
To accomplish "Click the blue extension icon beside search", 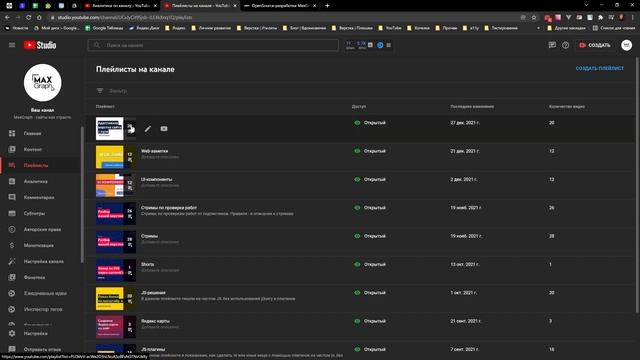I will tap(380, 45).
